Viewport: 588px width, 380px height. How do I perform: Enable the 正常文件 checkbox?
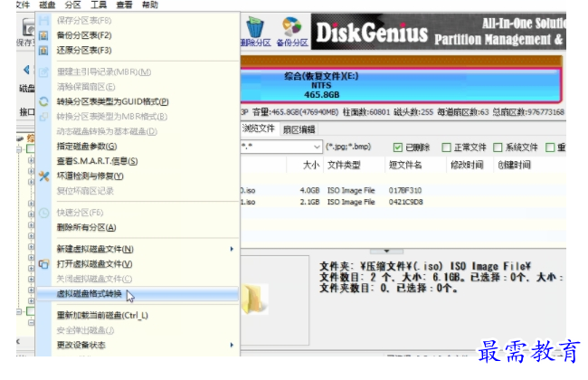click(446, 147)
